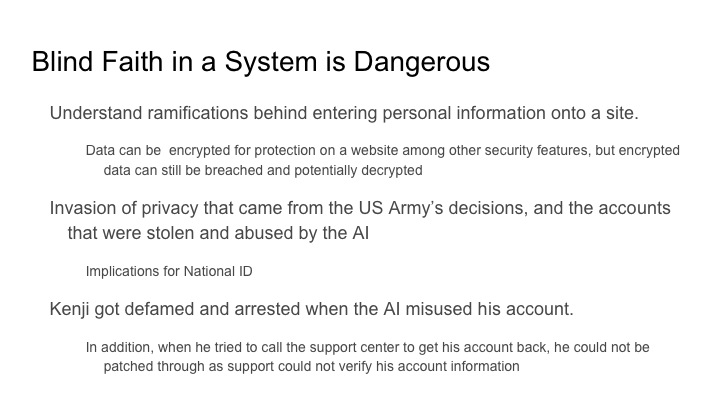The image size is (720, 405).
Task: Click the slide title 'Blind Faith in a System is Dangerous'
Action: pos(260,62)
